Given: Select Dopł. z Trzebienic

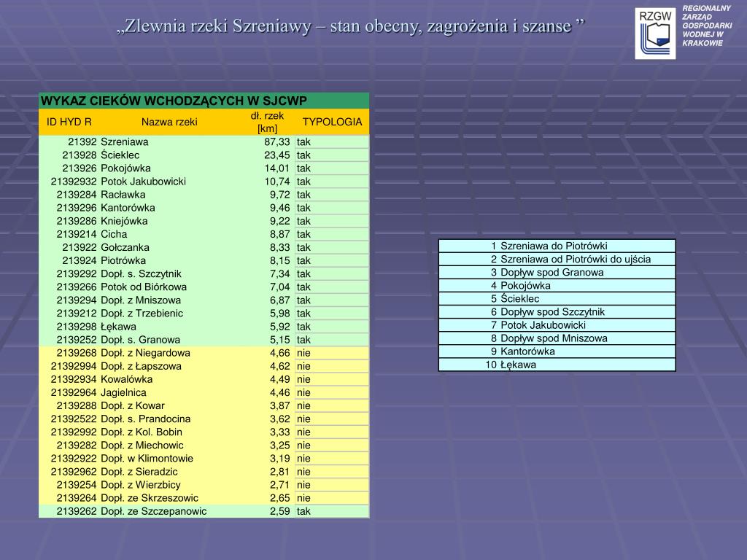Looking at the screenshot, I should point(142,314).
